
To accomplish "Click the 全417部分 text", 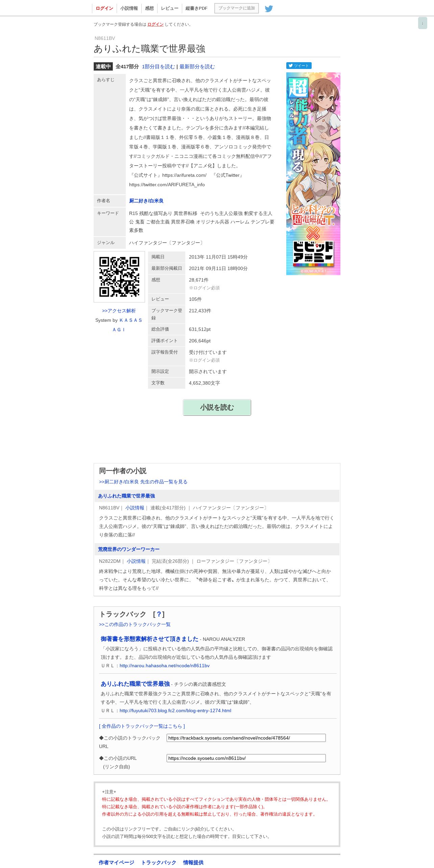I will coord(127,67).
